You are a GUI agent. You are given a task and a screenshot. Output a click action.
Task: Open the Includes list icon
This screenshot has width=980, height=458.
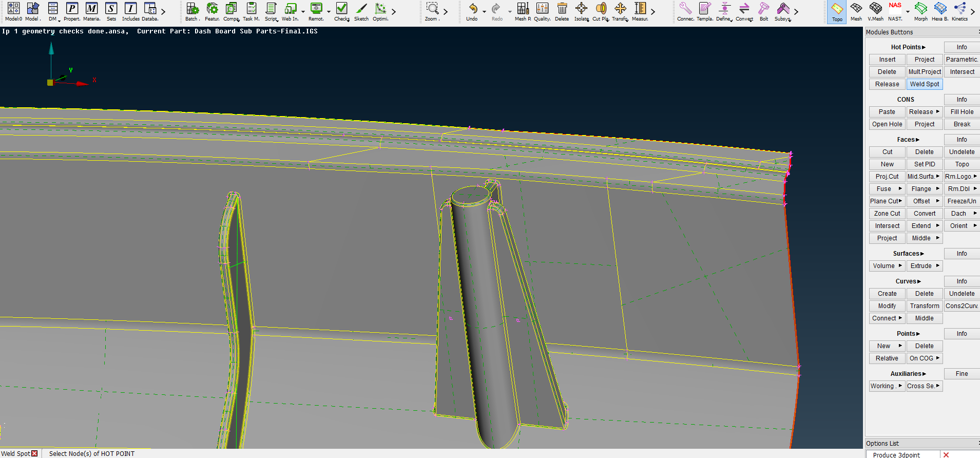pyautogui.click(x=130, y=11)
